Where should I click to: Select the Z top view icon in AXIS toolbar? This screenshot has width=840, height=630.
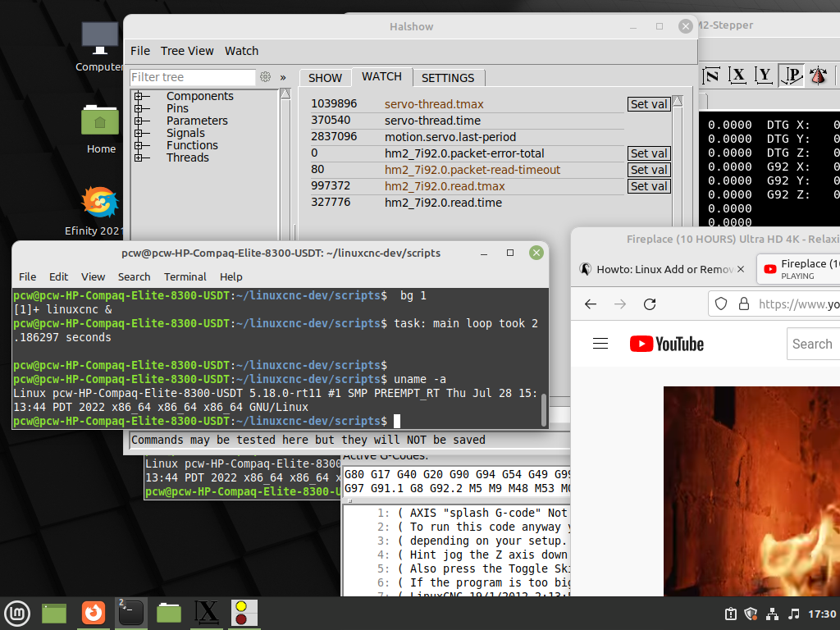[711, 75]
